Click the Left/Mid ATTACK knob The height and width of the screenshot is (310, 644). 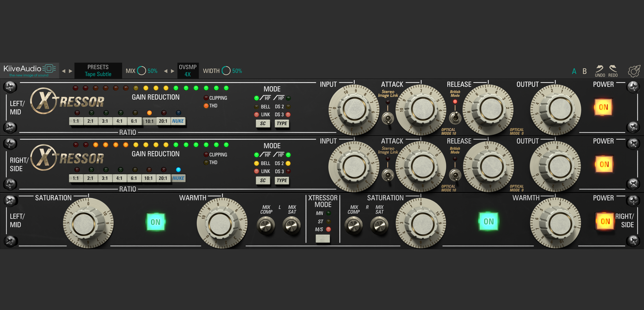click(421, 110)
